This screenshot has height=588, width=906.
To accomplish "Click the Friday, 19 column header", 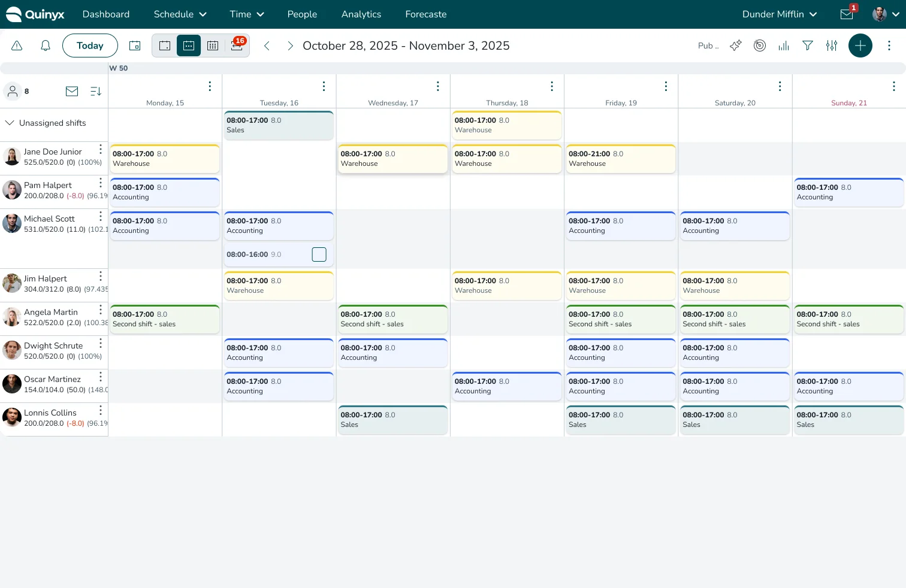I will (621, 103).
